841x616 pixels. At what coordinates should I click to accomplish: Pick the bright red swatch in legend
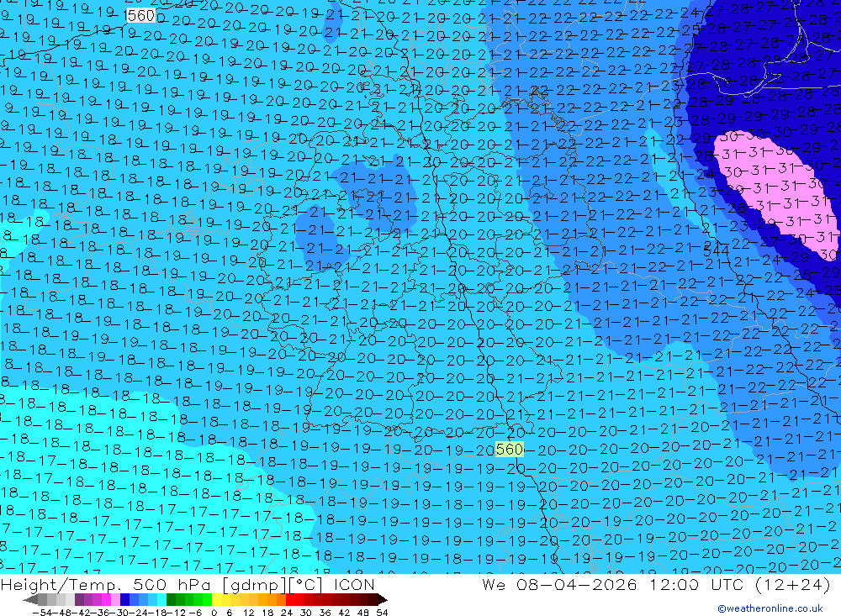pos(295,600)
